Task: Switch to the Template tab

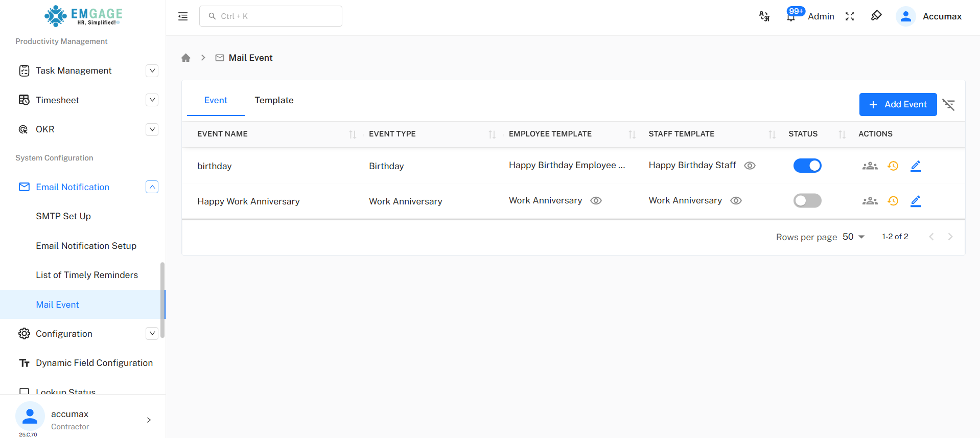Action: click(274, 100)
